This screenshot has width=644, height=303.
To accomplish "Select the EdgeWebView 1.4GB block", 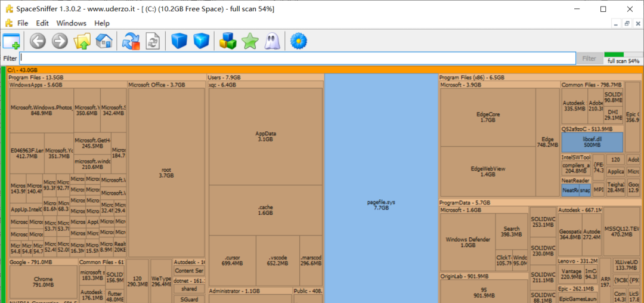I will point(488,171).
